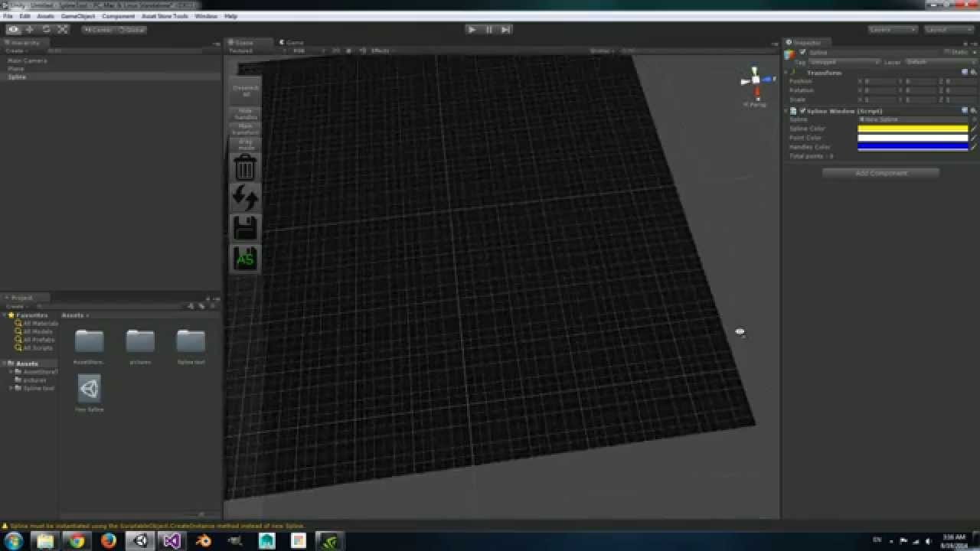Toggle Global/Local handle rotation button

[x=131, y=30]
